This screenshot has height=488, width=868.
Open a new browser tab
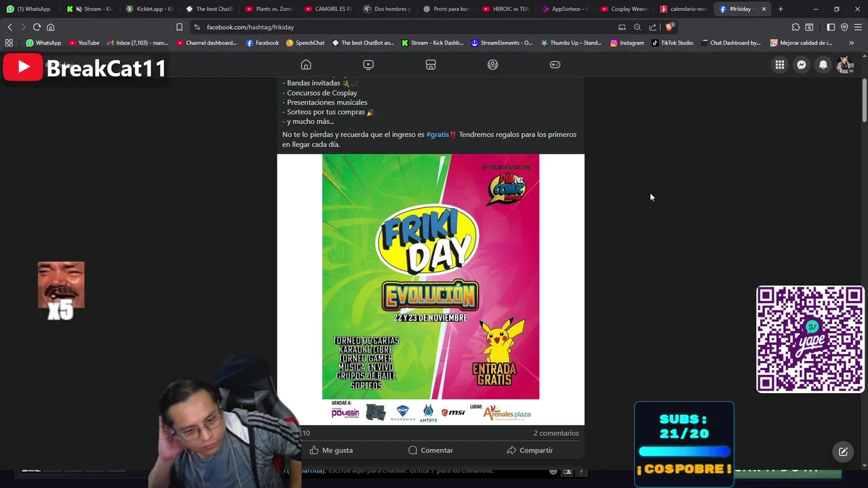point(781,9)
